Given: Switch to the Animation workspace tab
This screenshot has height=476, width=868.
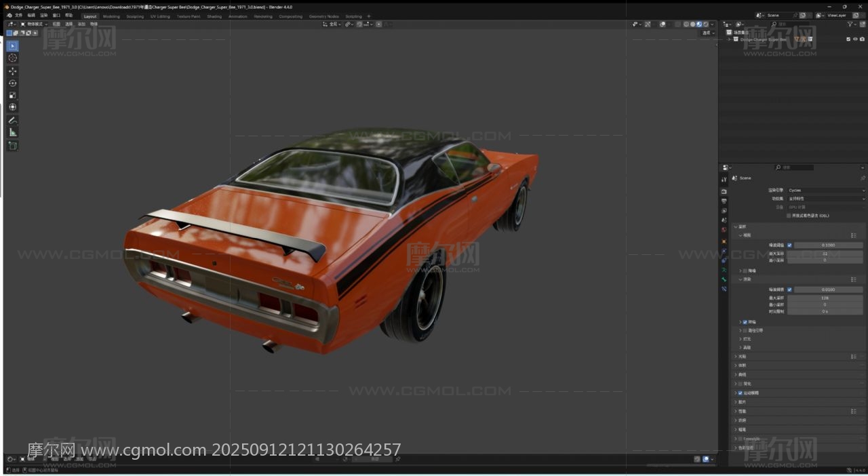Looking at the screenshot, I should coord(238,16).
